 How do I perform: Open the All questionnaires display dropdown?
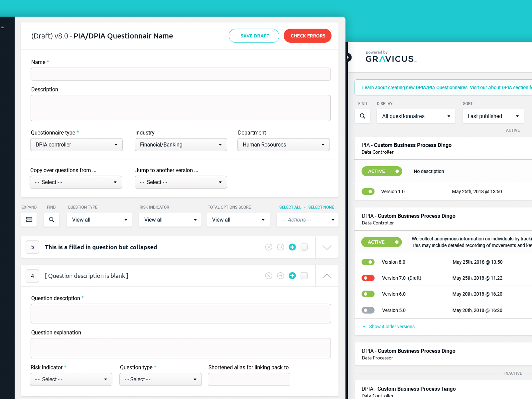coord(416,116)
